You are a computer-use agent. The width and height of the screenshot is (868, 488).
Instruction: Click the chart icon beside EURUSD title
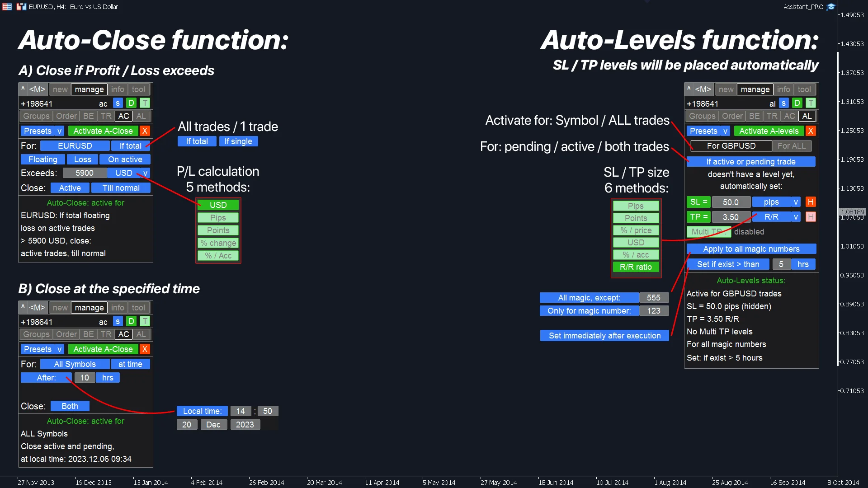(21, 7)
